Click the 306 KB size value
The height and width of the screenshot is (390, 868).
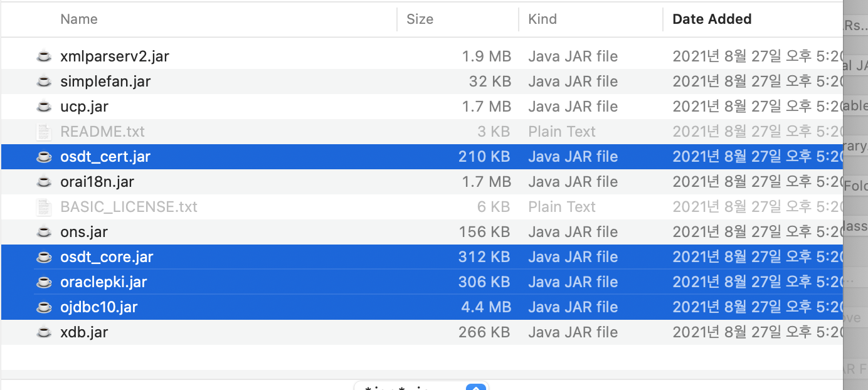[484, 282]
